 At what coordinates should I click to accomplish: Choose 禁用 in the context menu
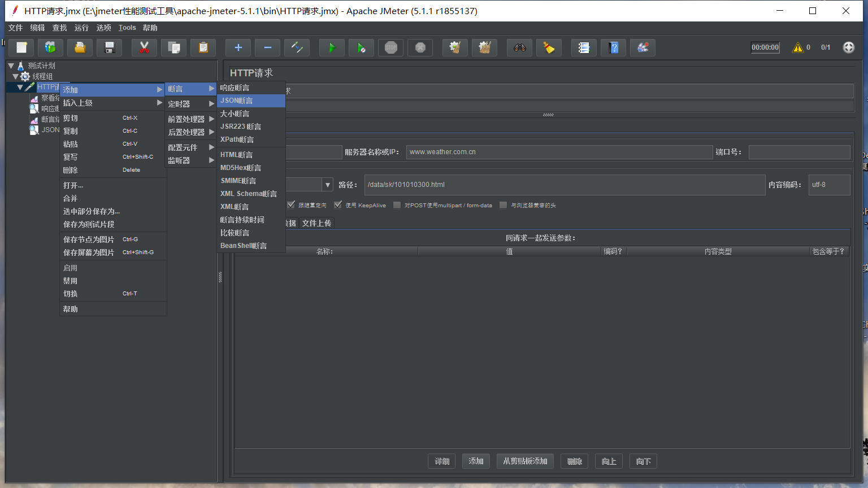(113, 281)
